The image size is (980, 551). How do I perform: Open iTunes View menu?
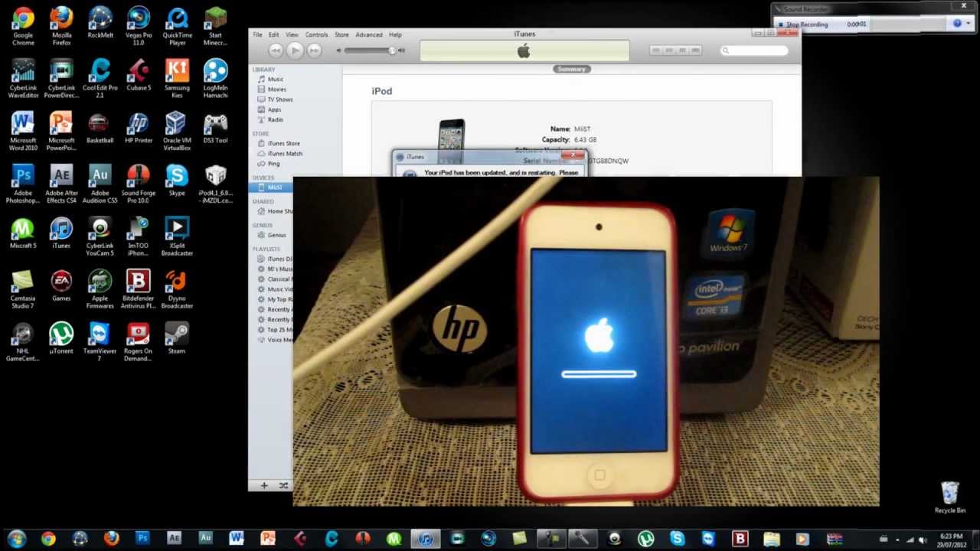292,34
